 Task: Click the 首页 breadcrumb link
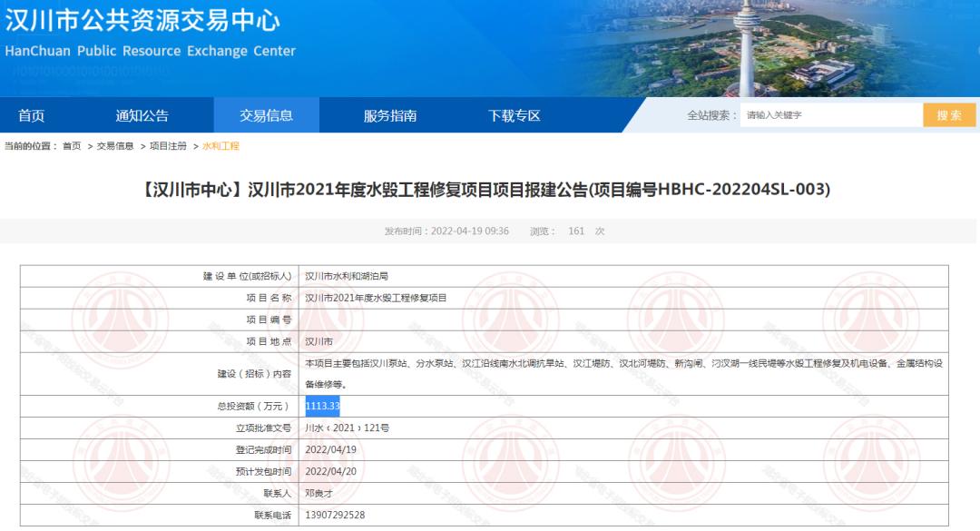click(72, 146)
